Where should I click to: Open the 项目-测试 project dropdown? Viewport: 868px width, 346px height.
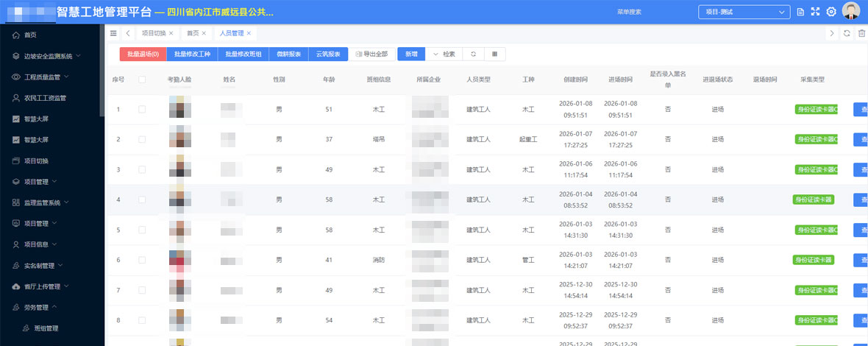click(x=744, y=12)
